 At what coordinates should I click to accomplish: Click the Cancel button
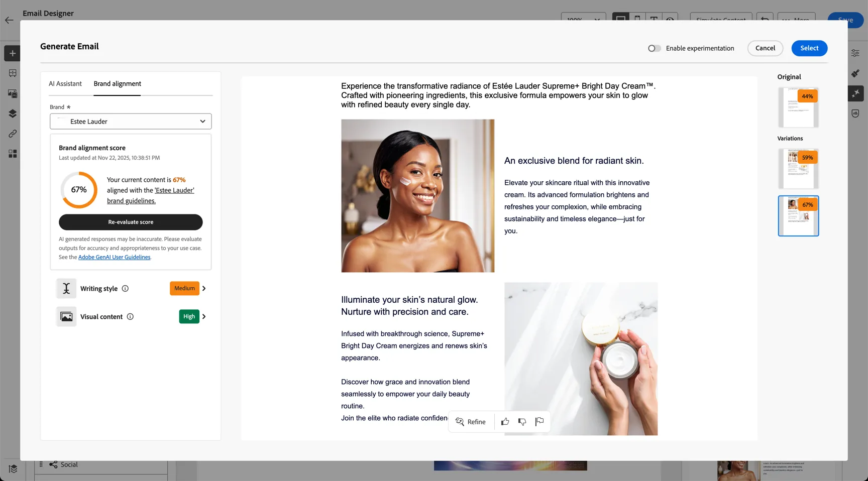(x=765, y=48)
